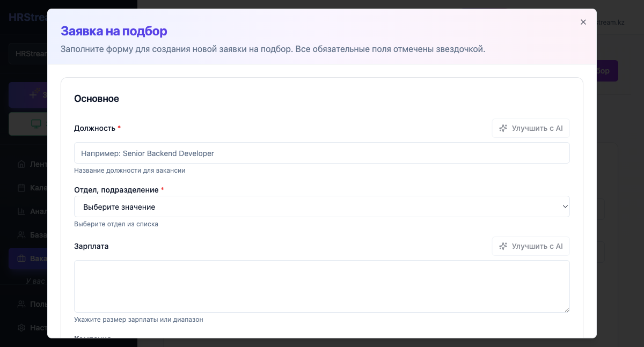Click inside the Зарплата text area
The image size is (644, 347).
pos(321,286)
